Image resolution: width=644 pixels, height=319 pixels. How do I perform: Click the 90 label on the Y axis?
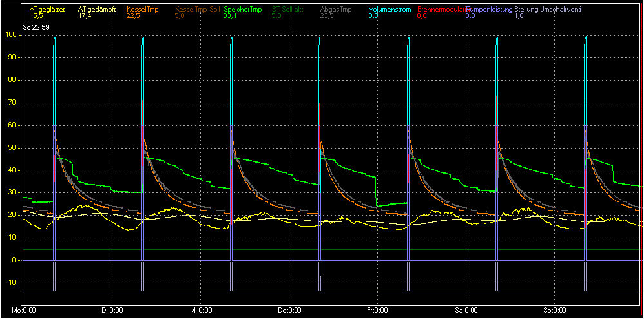click(x=11, y=57)
